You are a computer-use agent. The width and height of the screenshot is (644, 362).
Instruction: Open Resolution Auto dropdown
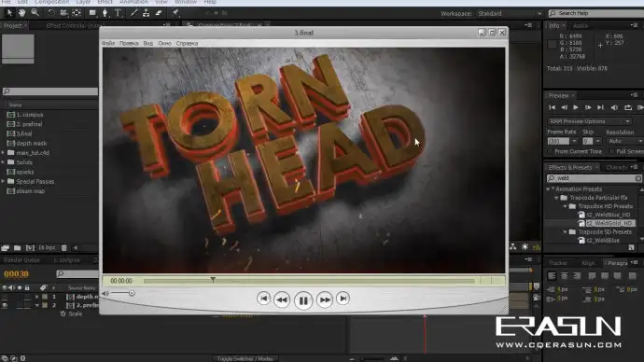[x=624, y=141]
